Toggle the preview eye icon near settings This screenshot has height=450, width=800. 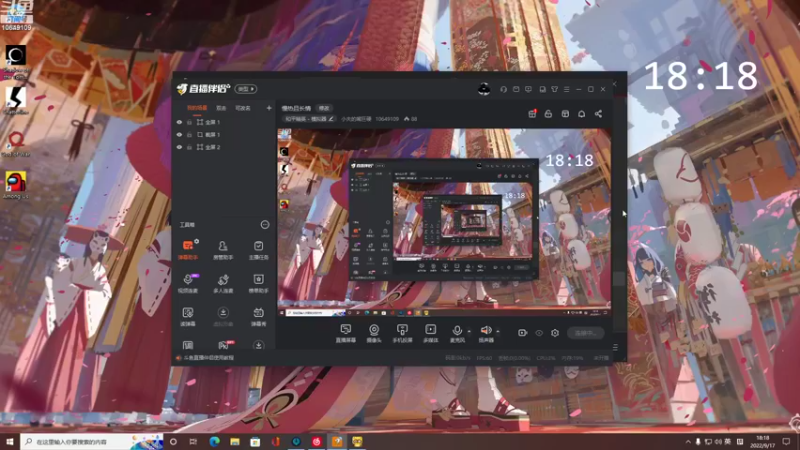pos(539,333)
